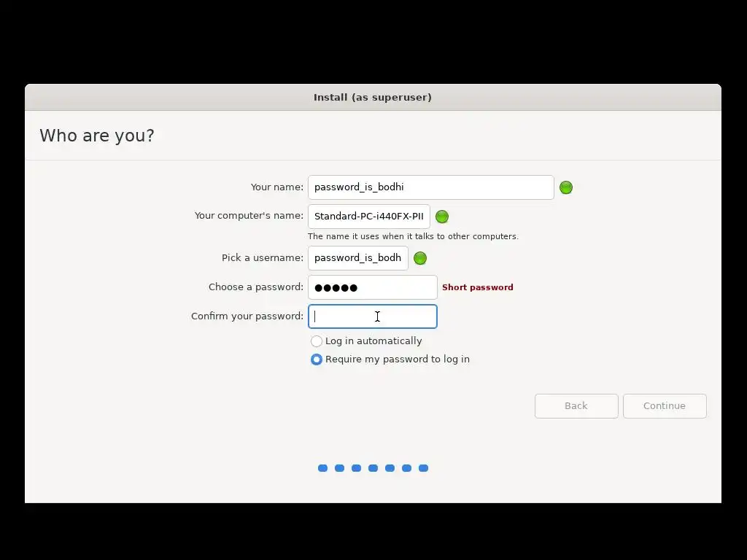Click the hint about talking to other computers
747x560 pixels.
click(413, 236)
